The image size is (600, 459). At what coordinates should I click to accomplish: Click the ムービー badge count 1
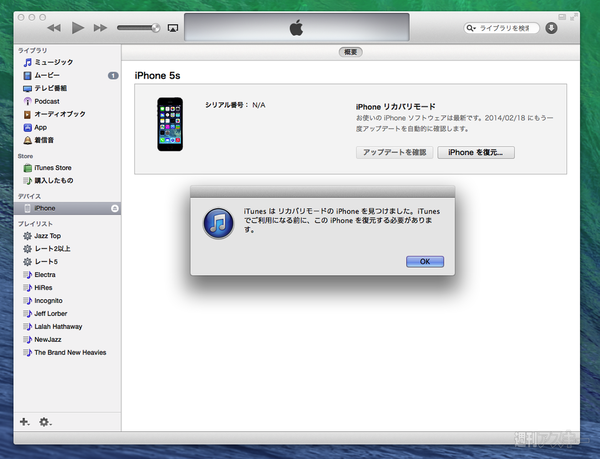(113, 75)
